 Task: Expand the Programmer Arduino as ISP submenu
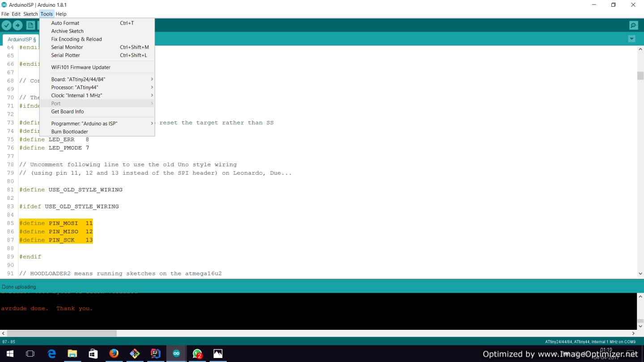(97, 123)
